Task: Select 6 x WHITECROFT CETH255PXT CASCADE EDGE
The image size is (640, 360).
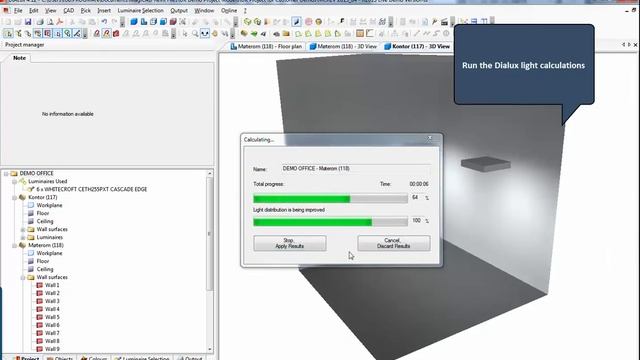Action: pyautogui.click(x=91, y=189)
